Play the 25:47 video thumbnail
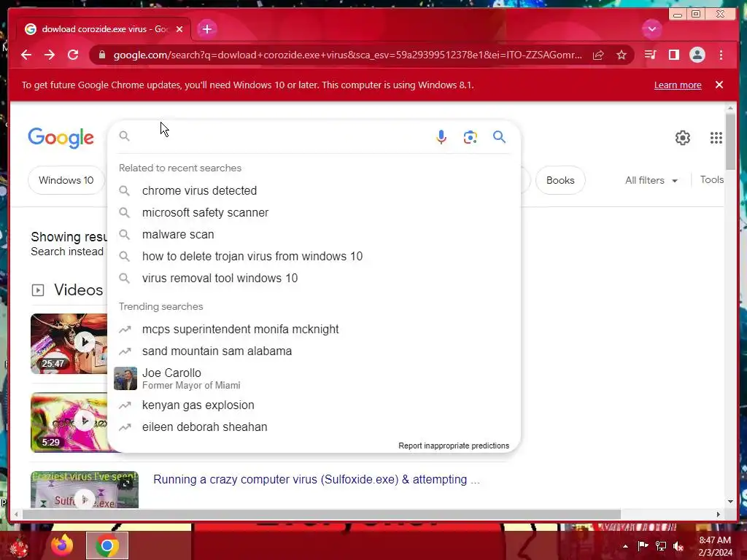 [x=69, y=344]
